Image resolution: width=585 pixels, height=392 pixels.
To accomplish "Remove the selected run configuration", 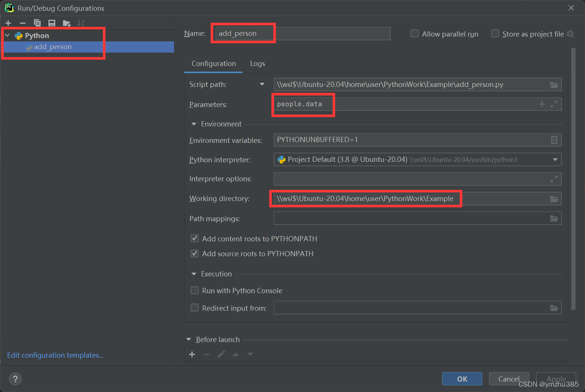I will (x=23, y=23).
